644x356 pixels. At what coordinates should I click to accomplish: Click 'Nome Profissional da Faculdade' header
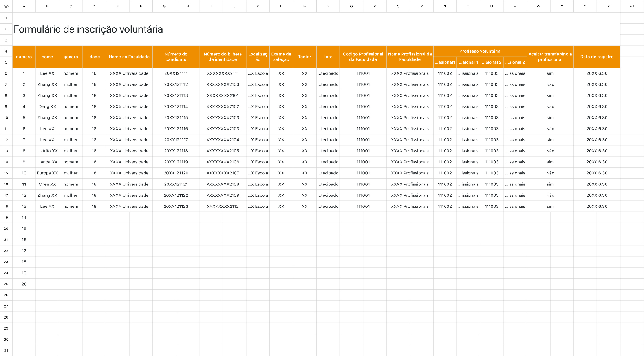click(x=410, y=57)
